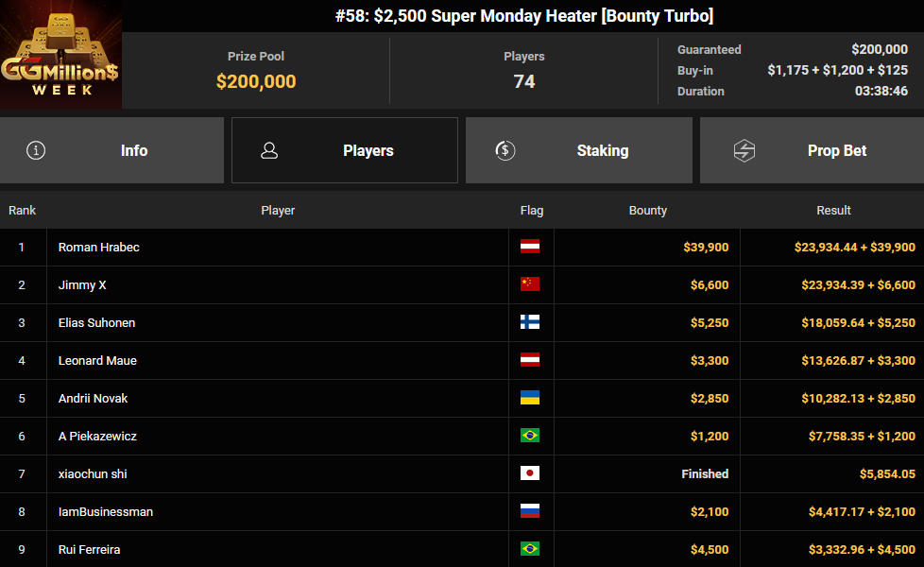Click the Info circle icon
The height and width of the screenshot is (567, 924).
[36, 150]
